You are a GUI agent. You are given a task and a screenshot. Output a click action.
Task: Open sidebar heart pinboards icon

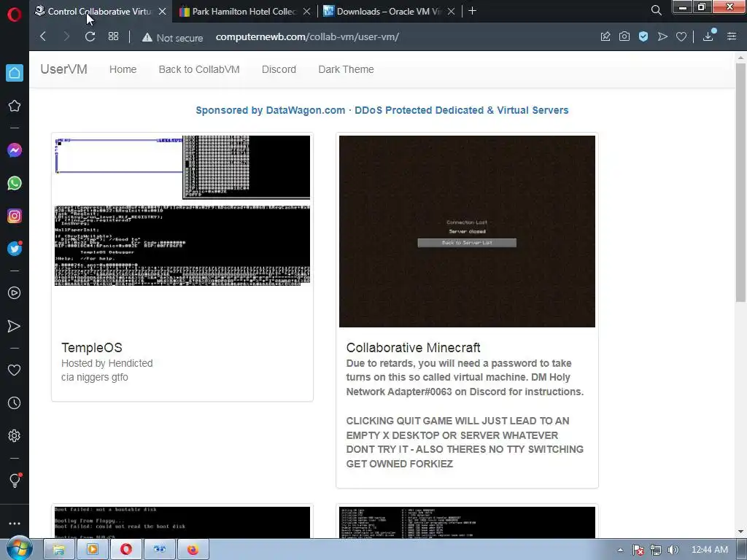click(15, 370)
